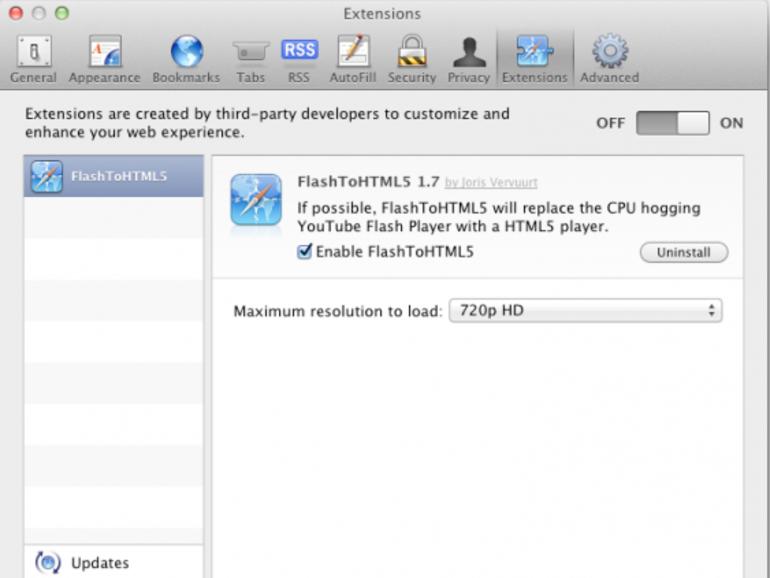Click the OFF label beside the switch
Image resolution: width=770 pixels, height=578 pixels.
pos(610,123)
